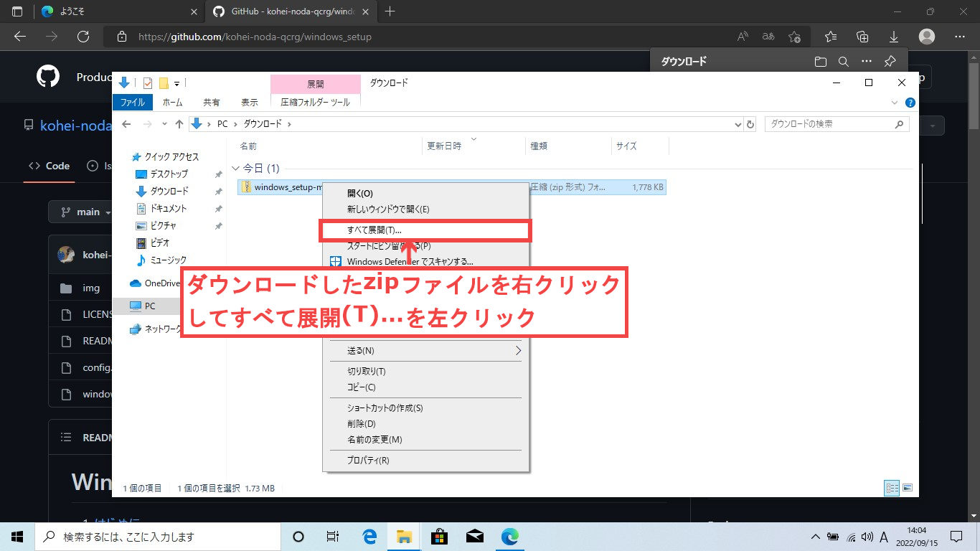Open Microsoft Store from the taskbar

coord(439,537)
